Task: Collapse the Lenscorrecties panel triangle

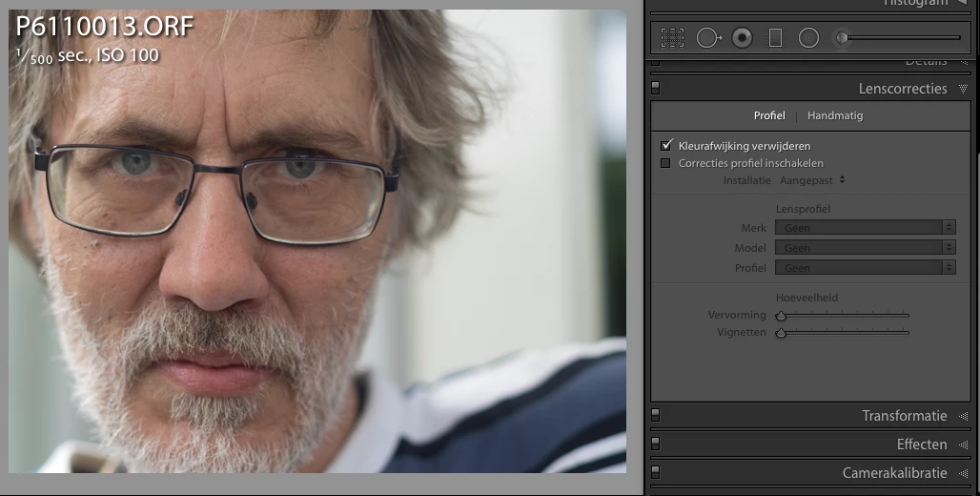Action: pyautogui.click(x=963, y=89)
